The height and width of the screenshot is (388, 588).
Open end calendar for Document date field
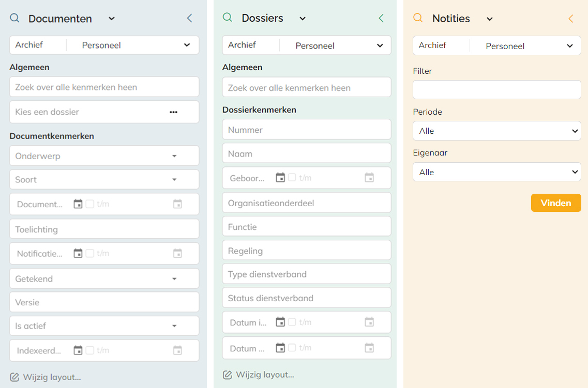point(177,204)
